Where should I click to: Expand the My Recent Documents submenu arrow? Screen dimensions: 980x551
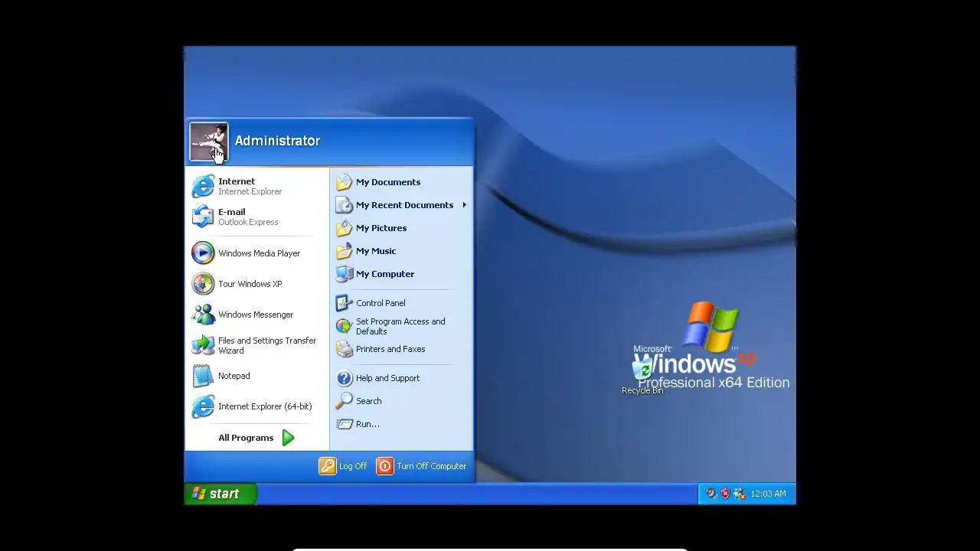[x=464, y=204]
